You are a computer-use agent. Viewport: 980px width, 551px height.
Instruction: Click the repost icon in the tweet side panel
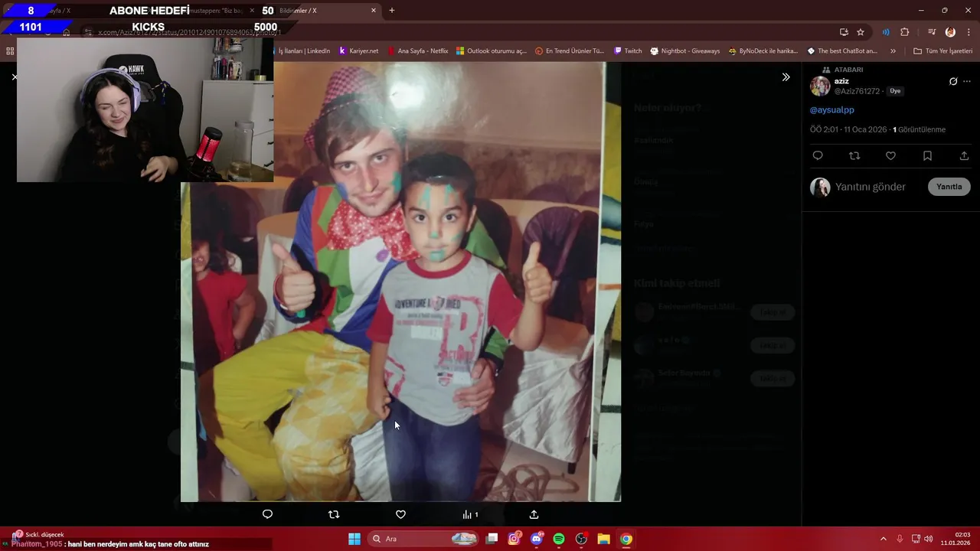[x=854, y=155]
